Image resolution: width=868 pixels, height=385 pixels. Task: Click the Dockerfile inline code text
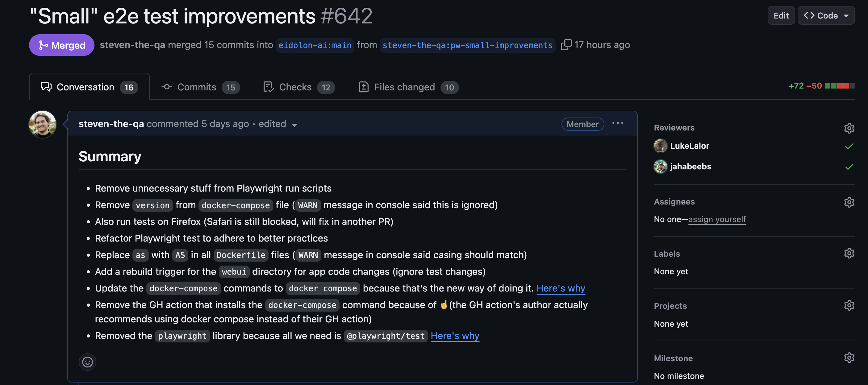tap(241, 255)
